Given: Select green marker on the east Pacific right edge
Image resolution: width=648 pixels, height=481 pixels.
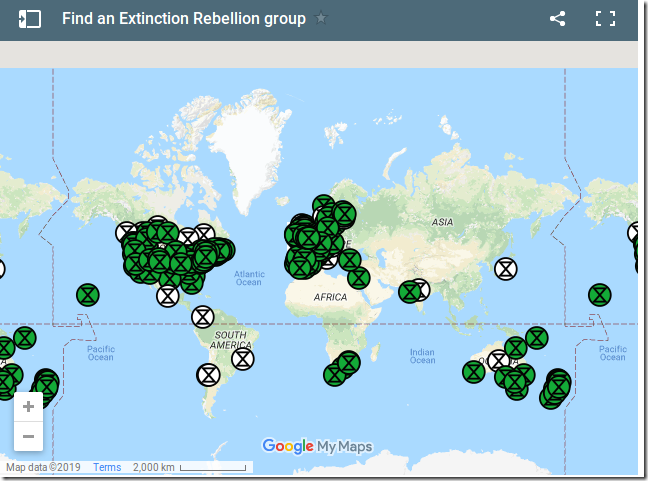Looking at the screenshot, I should pyautogui.click(x=599, y=295).
